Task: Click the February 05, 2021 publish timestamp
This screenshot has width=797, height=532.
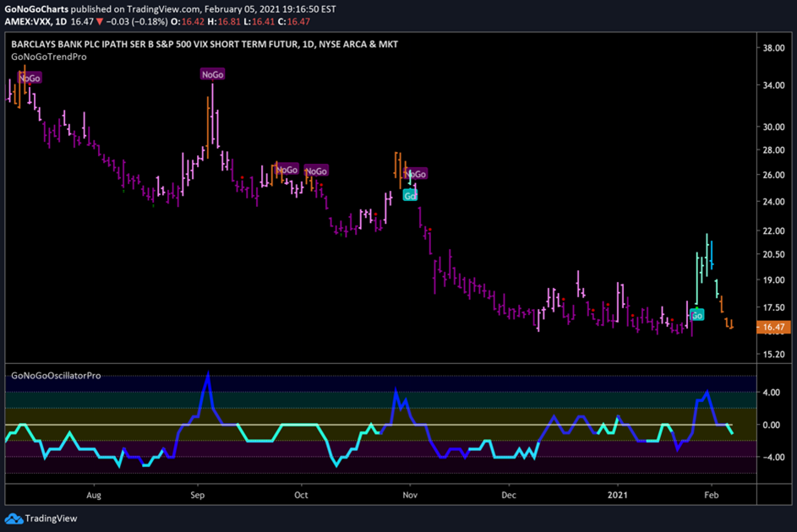Action: click(x=270, y=9)
